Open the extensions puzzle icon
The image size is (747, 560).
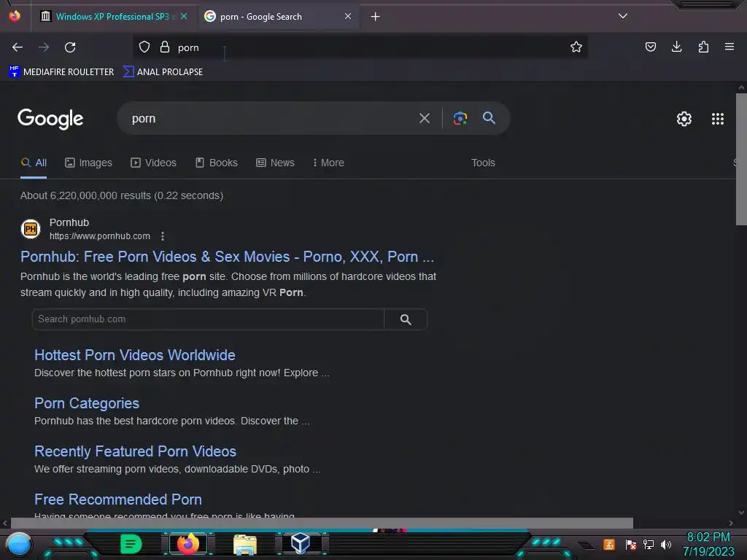pos(703,47)
